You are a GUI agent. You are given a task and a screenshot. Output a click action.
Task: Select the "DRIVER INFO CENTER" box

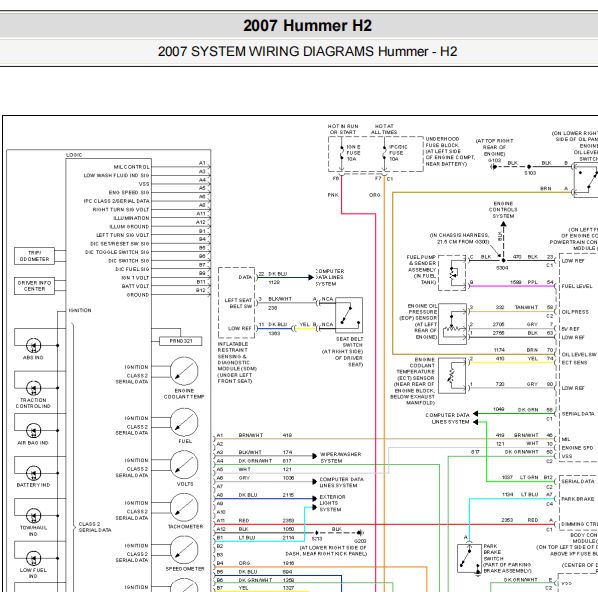click(34, 286)
